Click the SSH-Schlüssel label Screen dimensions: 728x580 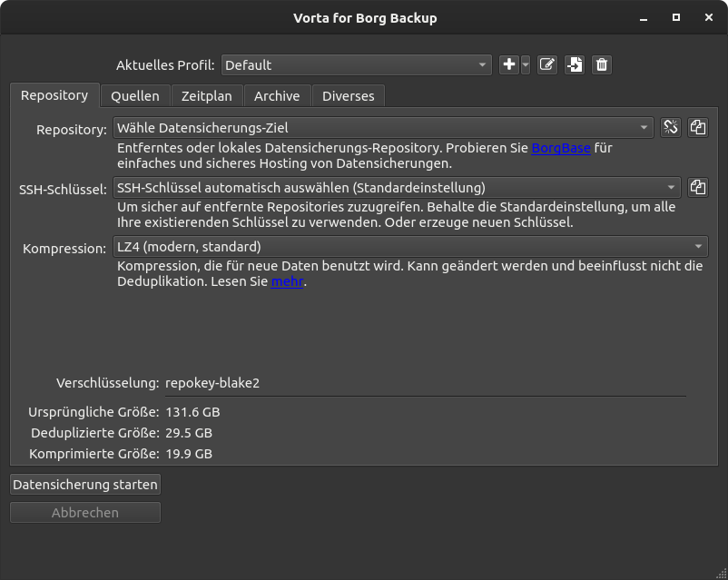pyautogui.click(x=64, y=190)
